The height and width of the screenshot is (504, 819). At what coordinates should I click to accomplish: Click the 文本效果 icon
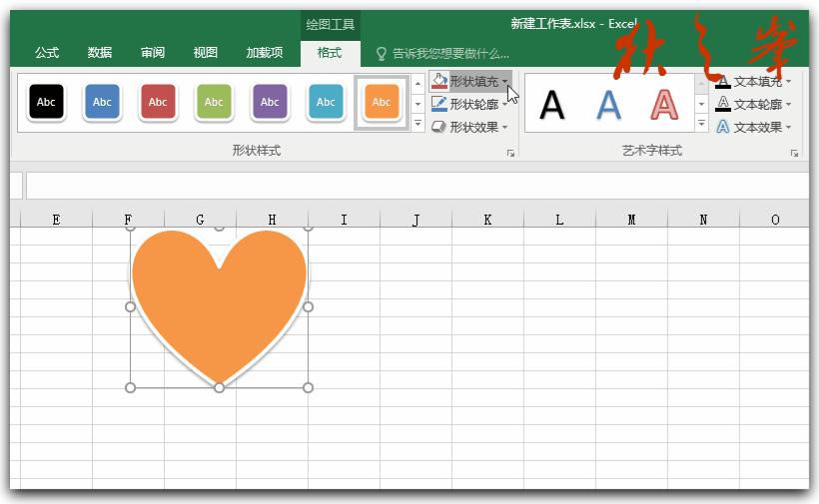(723, 127)
